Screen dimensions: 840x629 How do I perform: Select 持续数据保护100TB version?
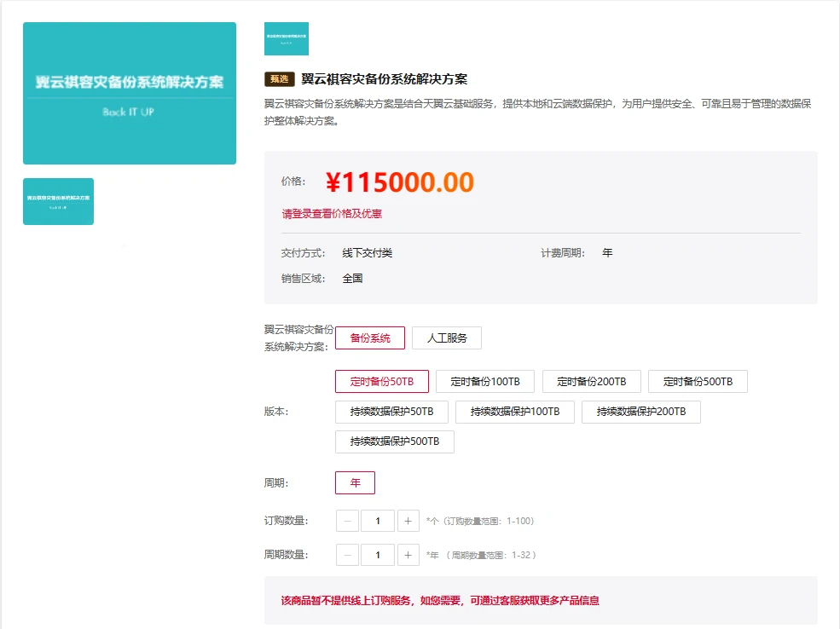point(515,412)
